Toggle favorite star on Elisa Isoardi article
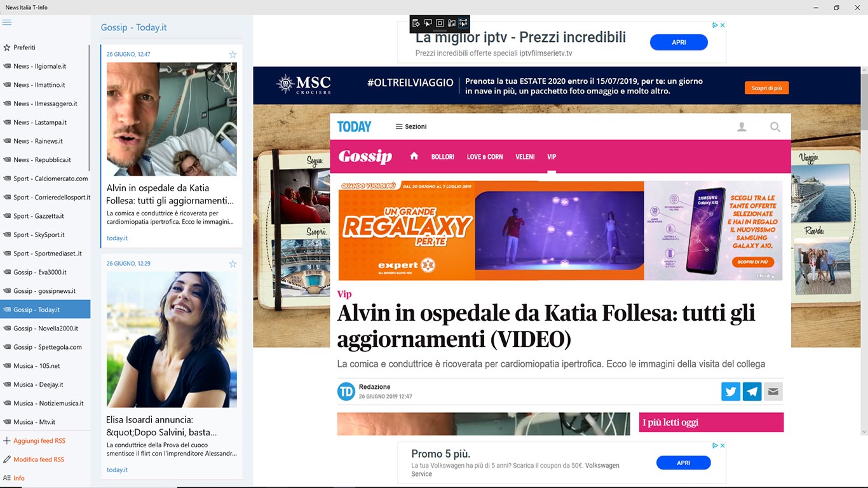The image size is (868, 488). 233,264
